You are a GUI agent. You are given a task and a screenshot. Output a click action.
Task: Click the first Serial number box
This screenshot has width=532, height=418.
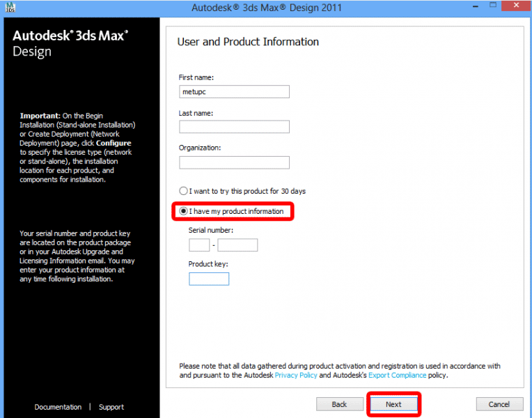pyautogui.click(x=199, y=245)
